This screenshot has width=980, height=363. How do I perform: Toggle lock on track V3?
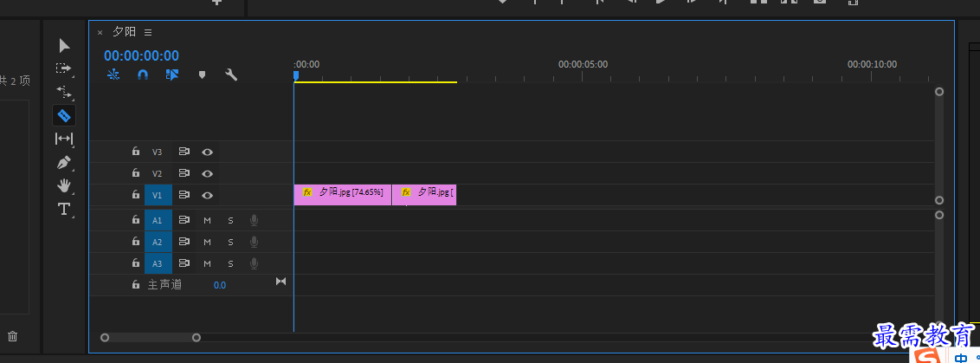136,152
